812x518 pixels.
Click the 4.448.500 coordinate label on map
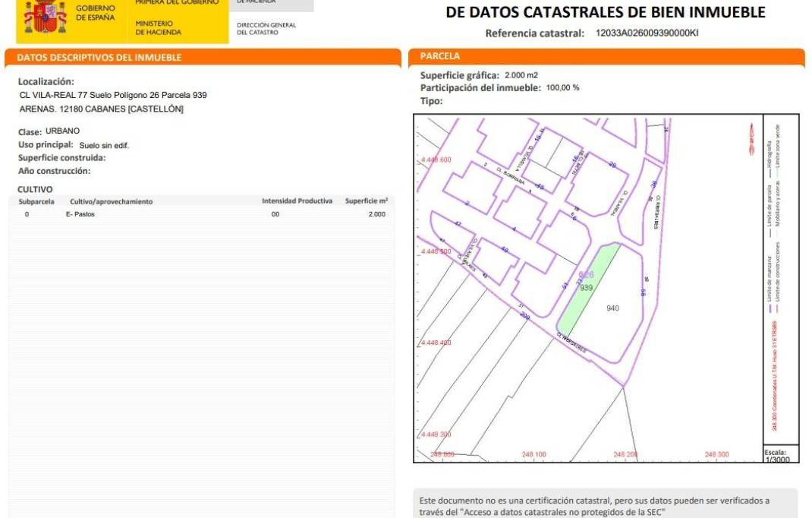pyautogui.click(x=435, y=251)
